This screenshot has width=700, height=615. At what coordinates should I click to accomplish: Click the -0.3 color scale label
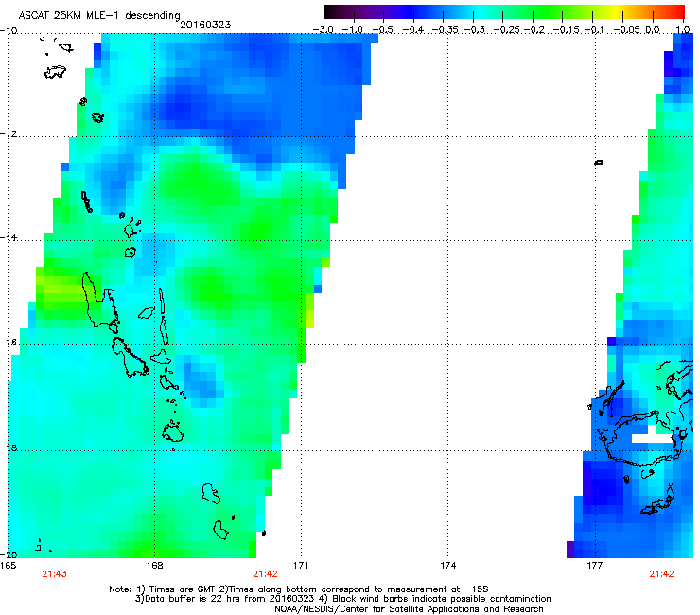(x=475, y=30)
